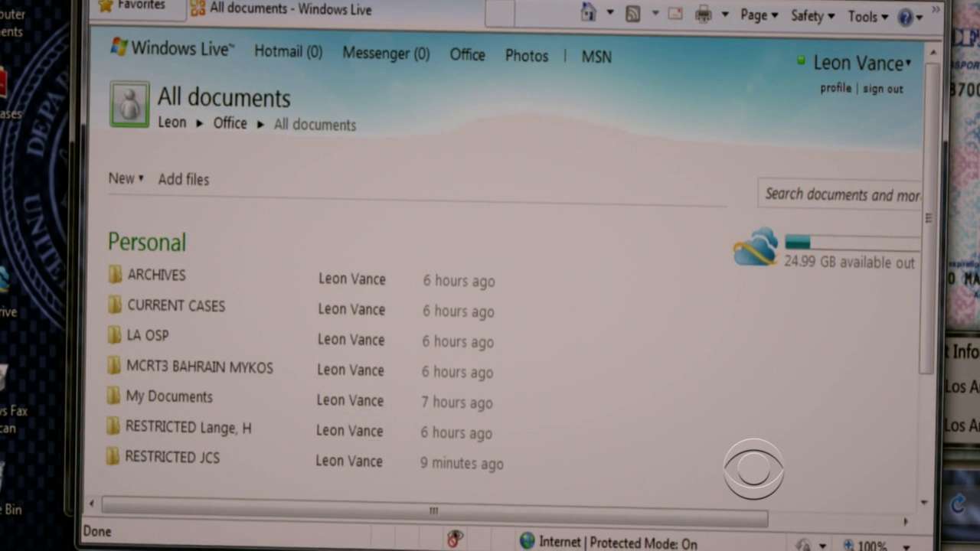Open the RESTRICTED JCS folder icon
This screenshot has height=551, width=980.
pos(113,457)
